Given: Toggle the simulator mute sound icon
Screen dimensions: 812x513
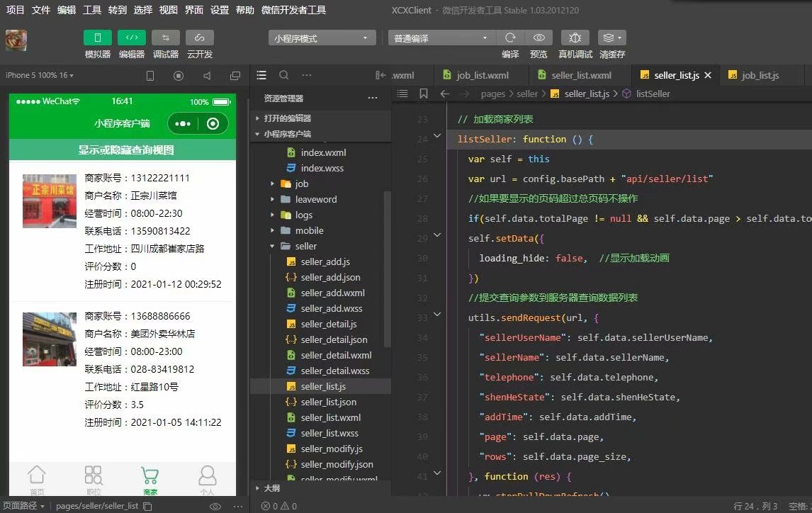Looking at the screenshot, I should point(207,76).
